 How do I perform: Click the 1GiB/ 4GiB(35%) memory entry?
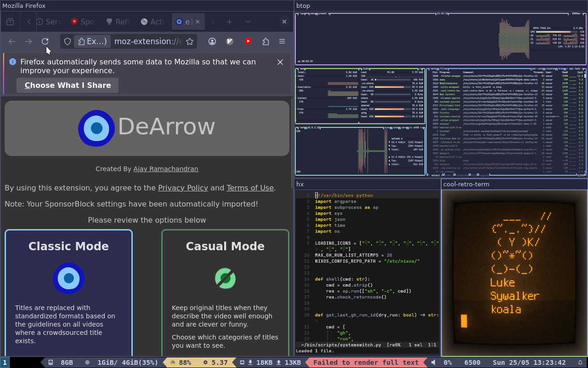pos(122,362)
